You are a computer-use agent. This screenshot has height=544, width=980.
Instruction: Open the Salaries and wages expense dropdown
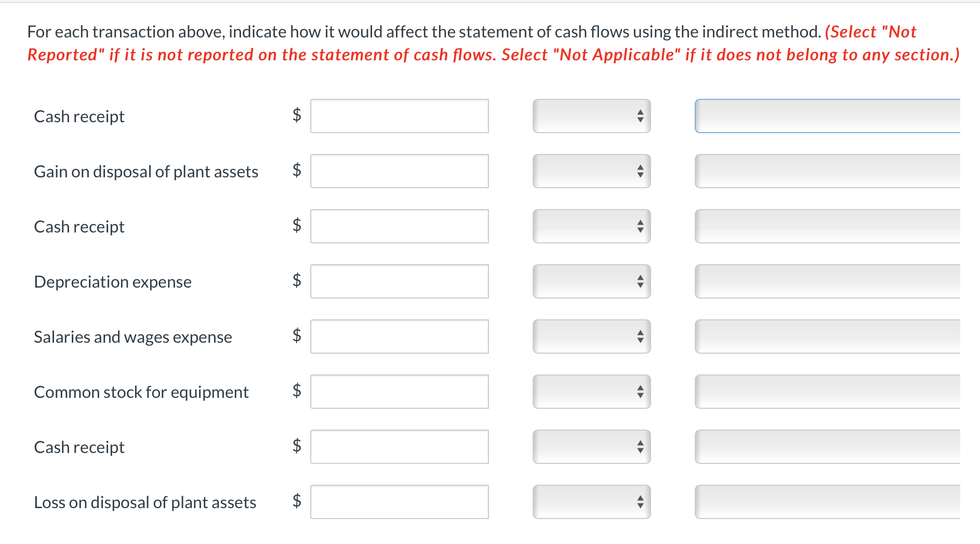point(591,336)
